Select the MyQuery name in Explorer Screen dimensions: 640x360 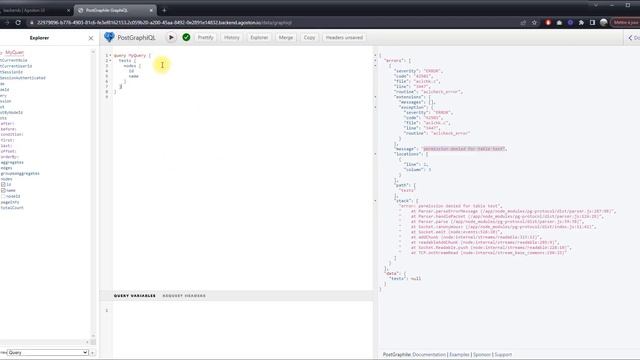tap(15, 52)
